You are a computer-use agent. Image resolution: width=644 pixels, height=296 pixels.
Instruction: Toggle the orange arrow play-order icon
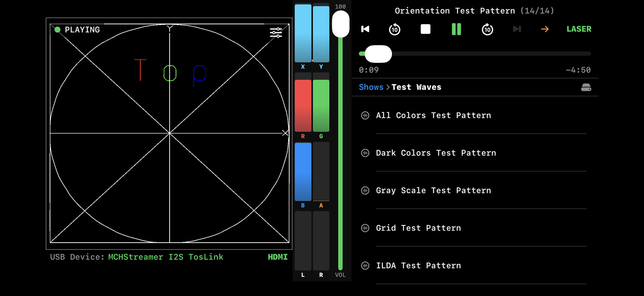[545, 29]
